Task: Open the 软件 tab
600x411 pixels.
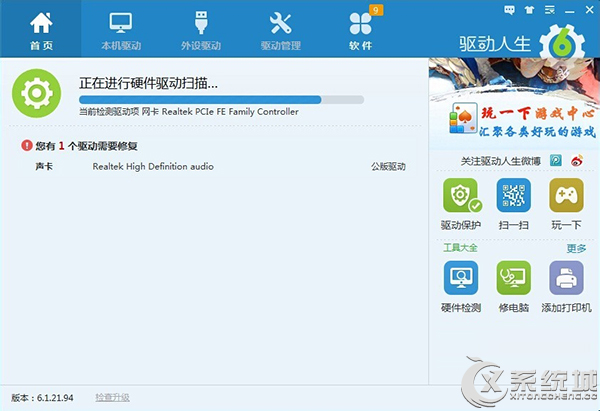Action: point(360,31)
